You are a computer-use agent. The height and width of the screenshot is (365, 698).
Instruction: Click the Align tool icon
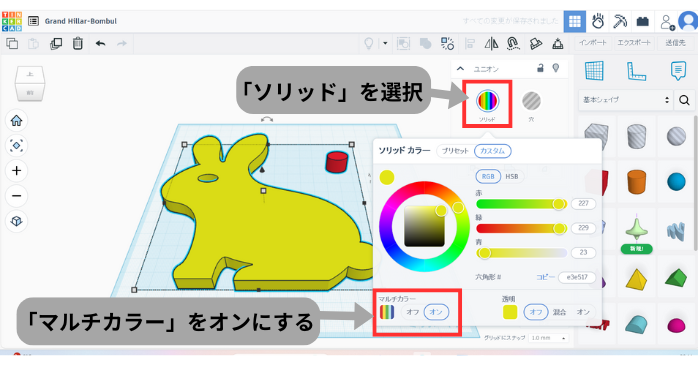[470, 44]
